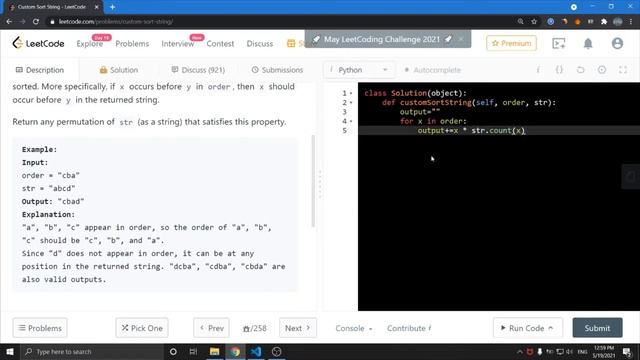Viewport: 640px width, 360px height.
Task: Toggle Autocomplete option
Action: (x=432, y=70)
